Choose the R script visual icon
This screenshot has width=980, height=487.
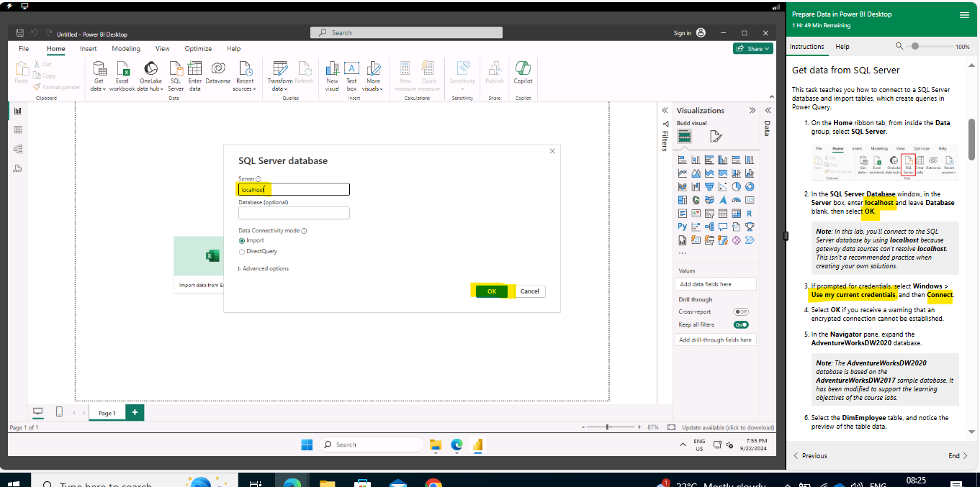(x=750, y=214)
